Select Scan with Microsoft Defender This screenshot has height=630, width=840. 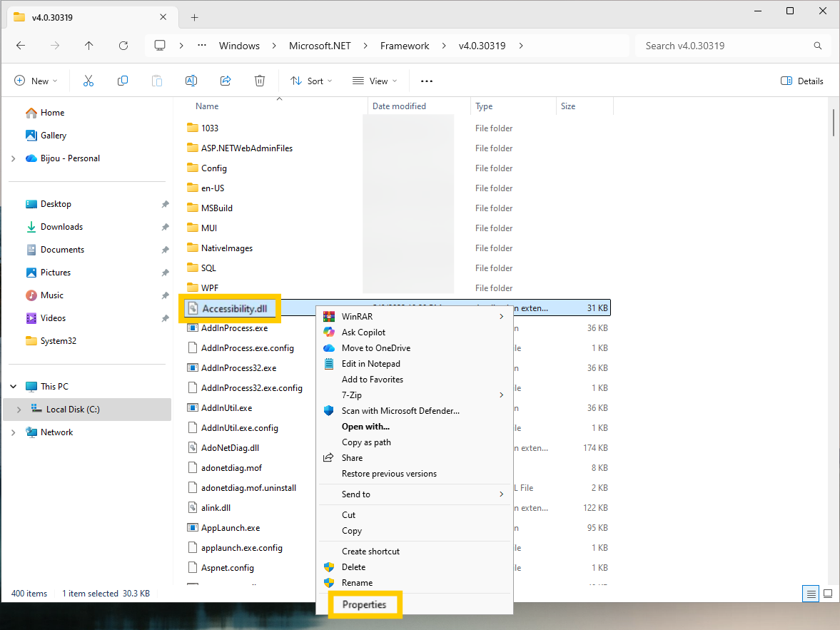pyautogui.click(x=400, y=411)
